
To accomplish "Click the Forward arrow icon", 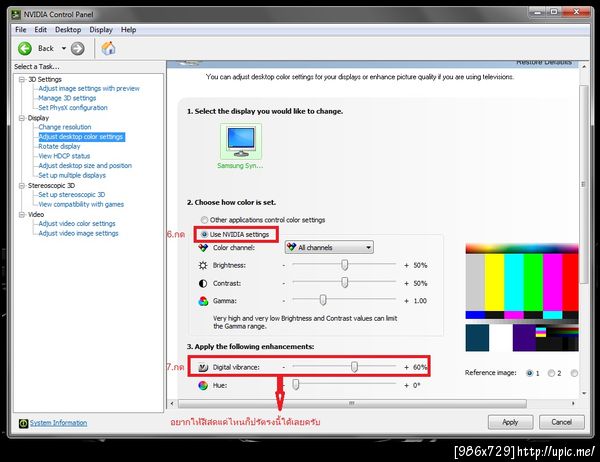I will point(78,49).
